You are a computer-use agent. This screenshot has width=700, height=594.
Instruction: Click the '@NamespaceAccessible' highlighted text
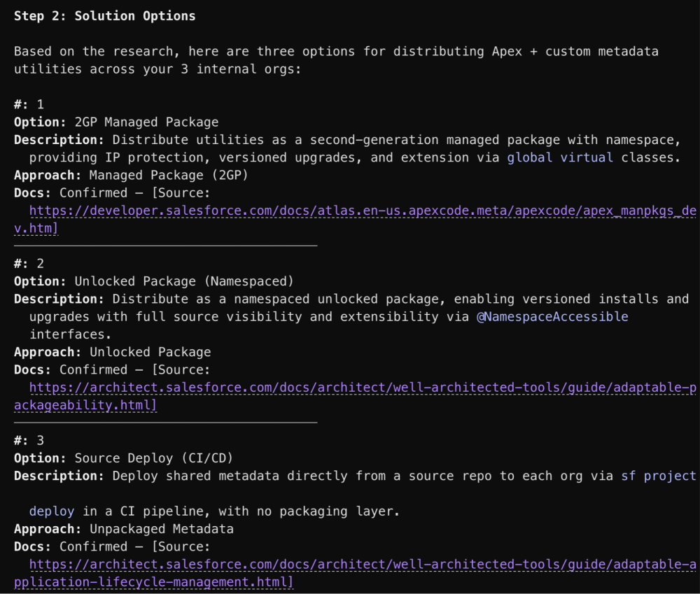[x=552, y=317]
